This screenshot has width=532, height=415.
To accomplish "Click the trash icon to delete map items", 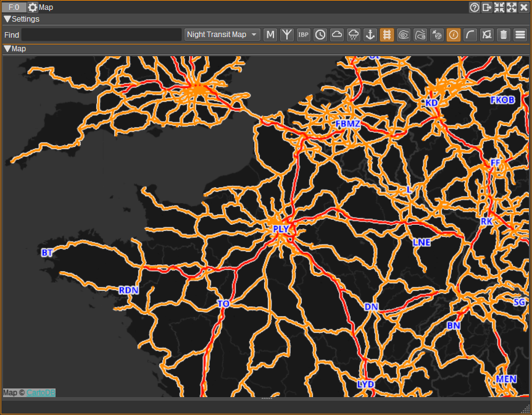I will [504, 35].
